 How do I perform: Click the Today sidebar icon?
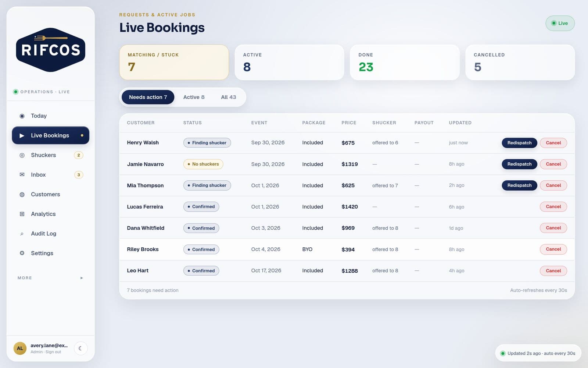(x=22, y=116)
